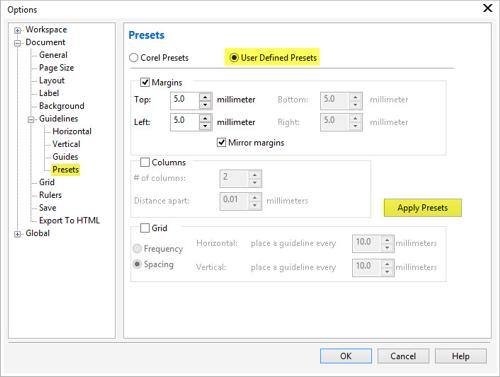Open Export To HTML options

[69, 220]
